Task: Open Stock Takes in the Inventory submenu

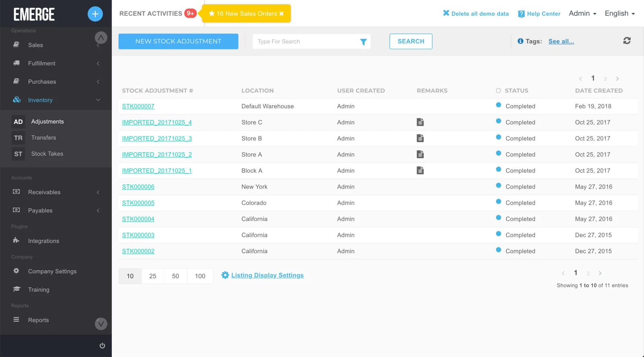Action: 47,154
